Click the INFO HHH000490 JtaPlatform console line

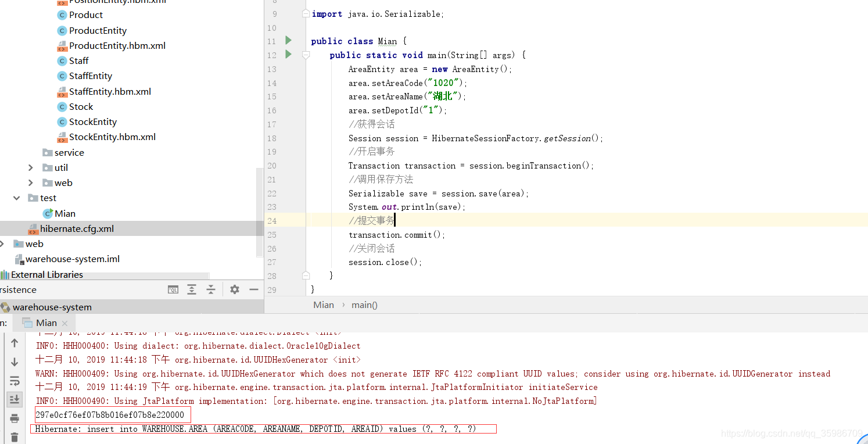click(x=317, y=401)
